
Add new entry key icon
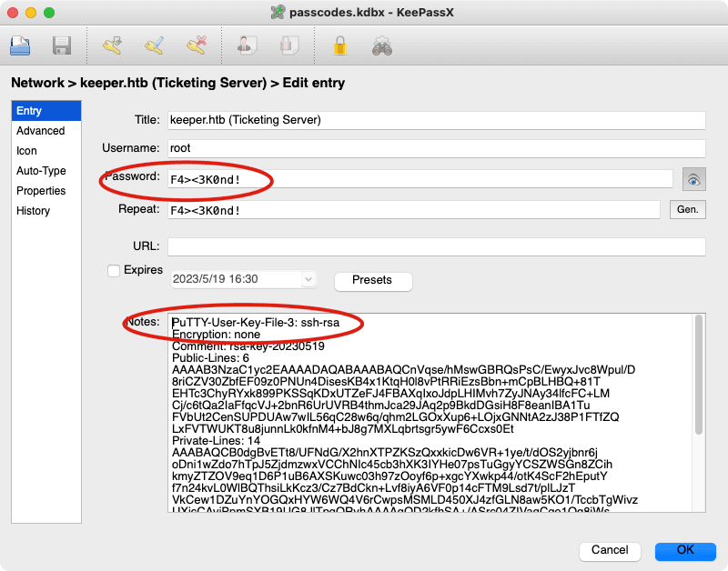click(x=112, y=46)
